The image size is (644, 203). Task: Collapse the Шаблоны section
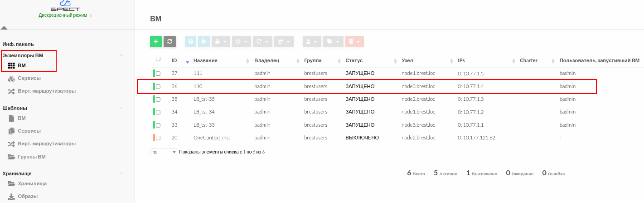121,108
